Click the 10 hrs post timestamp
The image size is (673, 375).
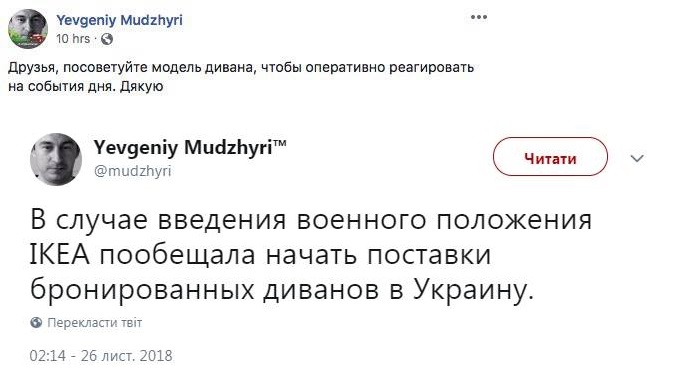[x=73, y=39]
